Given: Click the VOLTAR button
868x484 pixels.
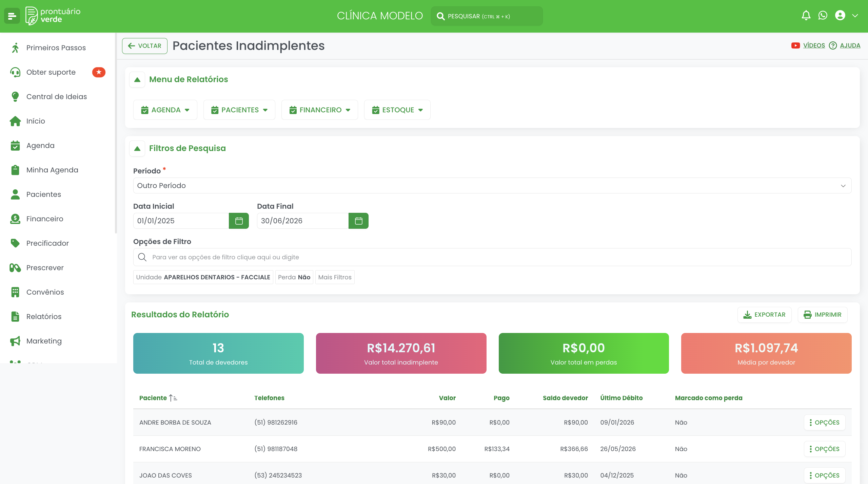Looking at the screenshot, I should click(x=145, y=46).
